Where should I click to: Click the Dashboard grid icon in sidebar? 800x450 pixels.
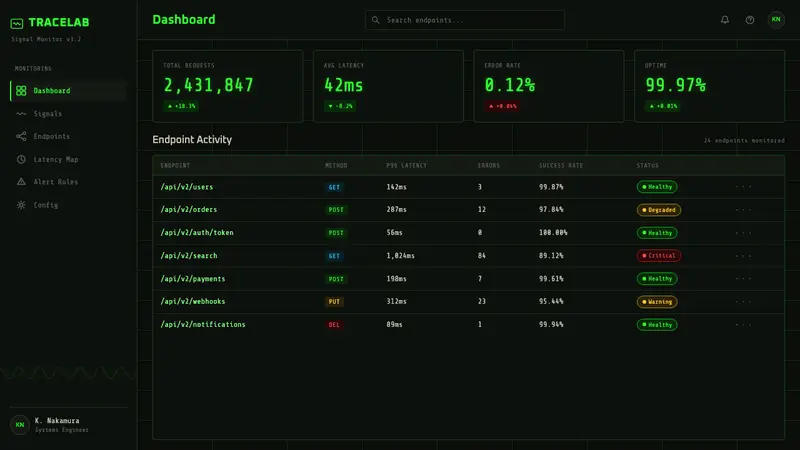(21, 91)
